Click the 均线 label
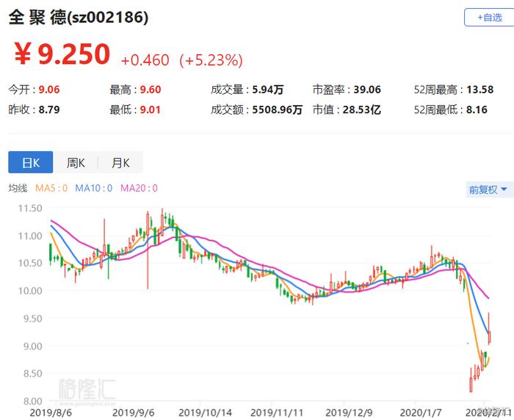The height and width of the screenshot is (420, 514). (x=18, y=188)
